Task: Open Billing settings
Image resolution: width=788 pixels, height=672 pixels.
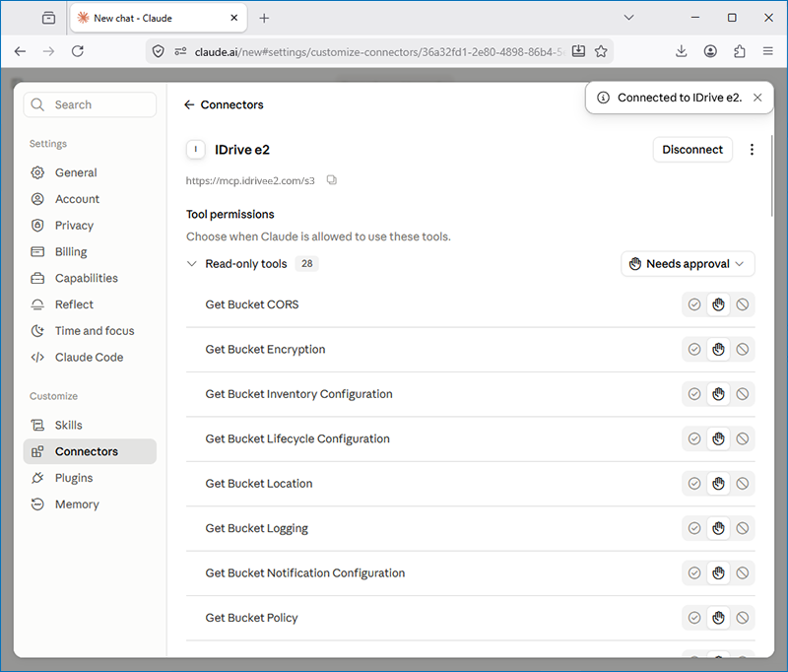Action: coord(90,252)
